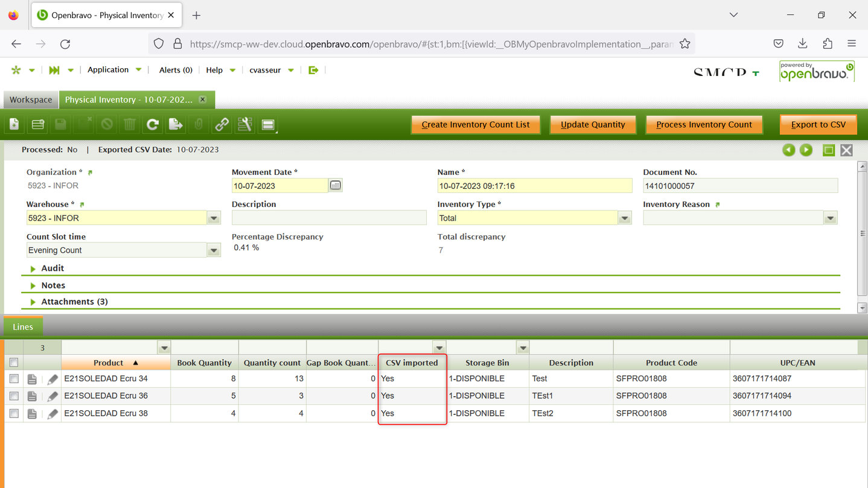The image size is (868, 488).
Task: Toggle the select-all checkbox in grid header
Action: pyautogui.click(x=14, y=363)
